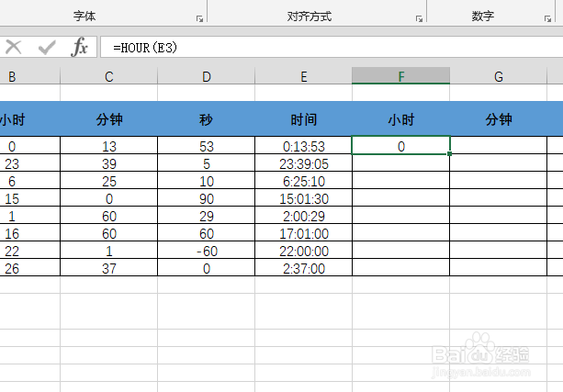The height and width of the screenshot is (392, 563).
Task: Select the time cell 2:00:29
Action: coord(304,216)
